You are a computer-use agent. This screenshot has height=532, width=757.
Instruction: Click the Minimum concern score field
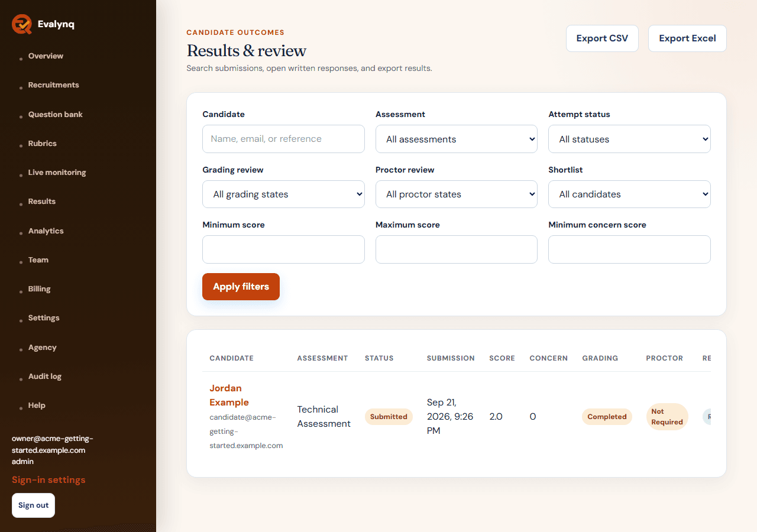(629, 249)
